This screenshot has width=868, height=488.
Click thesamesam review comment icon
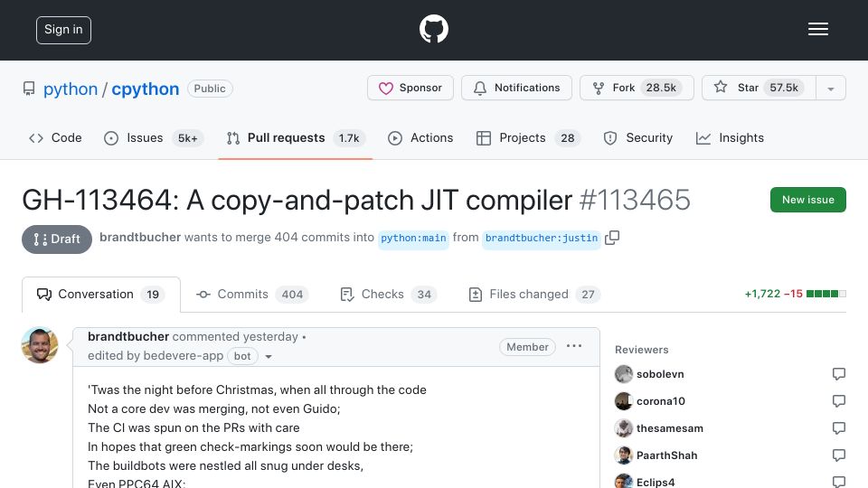click(839, 428)
